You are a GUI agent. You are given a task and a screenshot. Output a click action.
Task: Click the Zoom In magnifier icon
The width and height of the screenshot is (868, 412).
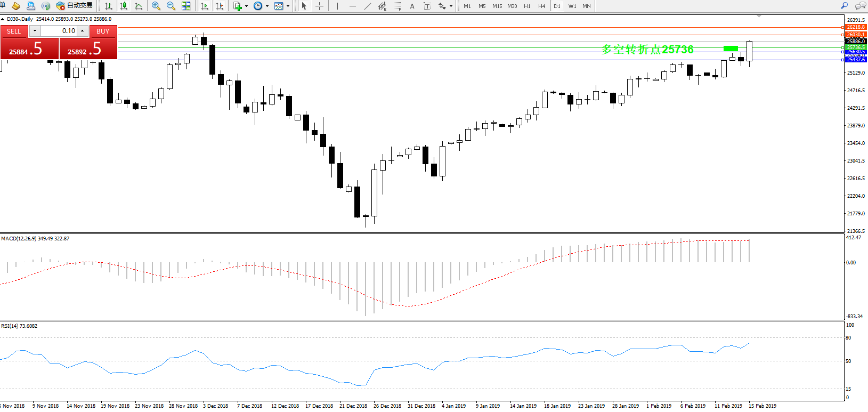156,6
